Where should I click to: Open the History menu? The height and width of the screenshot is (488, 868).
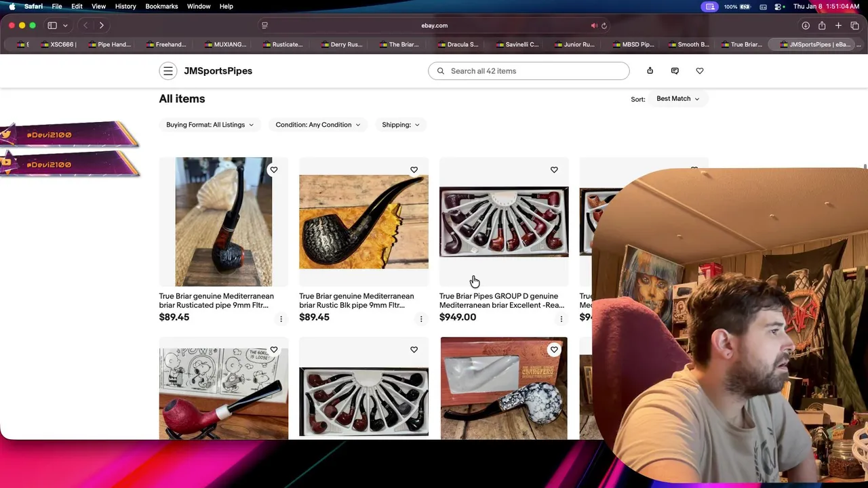[x=125, y=6]
